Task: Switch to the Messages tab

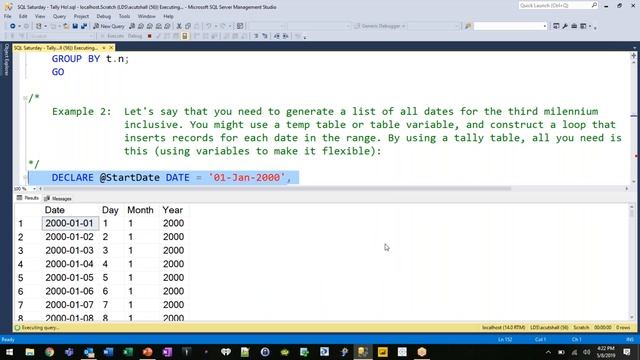Action: pos(58,198)
